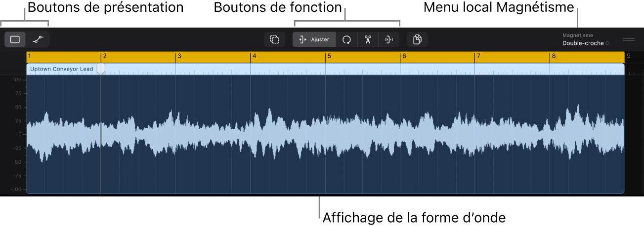Select the region view button

(15, 39)
